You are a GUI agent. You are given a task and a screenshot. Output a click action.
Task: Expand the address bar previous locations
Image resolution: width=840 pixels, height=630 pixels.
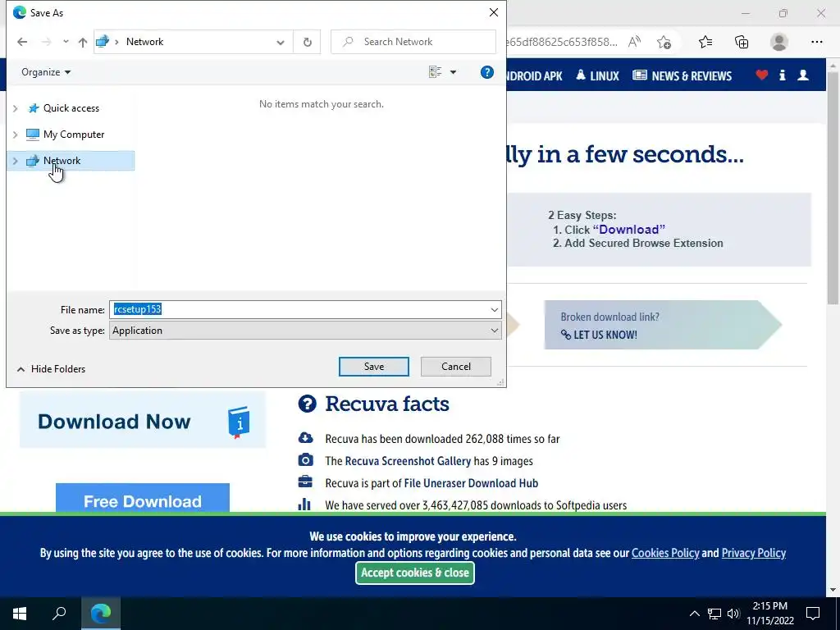pos(281,43)
